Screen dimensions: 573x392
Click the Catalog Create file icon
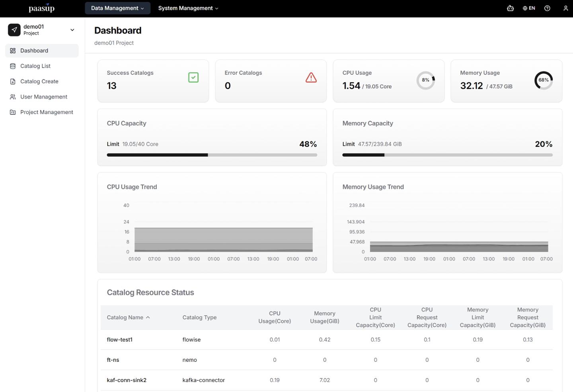(x=13, y=82)
